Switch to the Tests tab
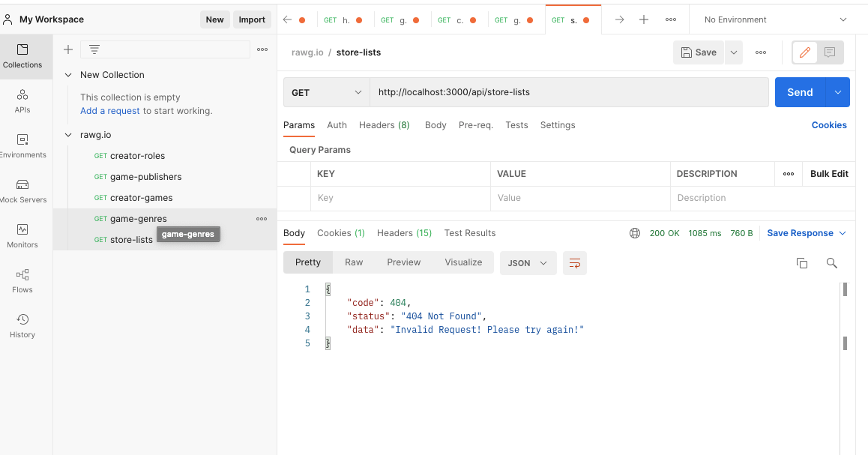The image size is (868, 455). pyautogui.click(x=516, y=125)
